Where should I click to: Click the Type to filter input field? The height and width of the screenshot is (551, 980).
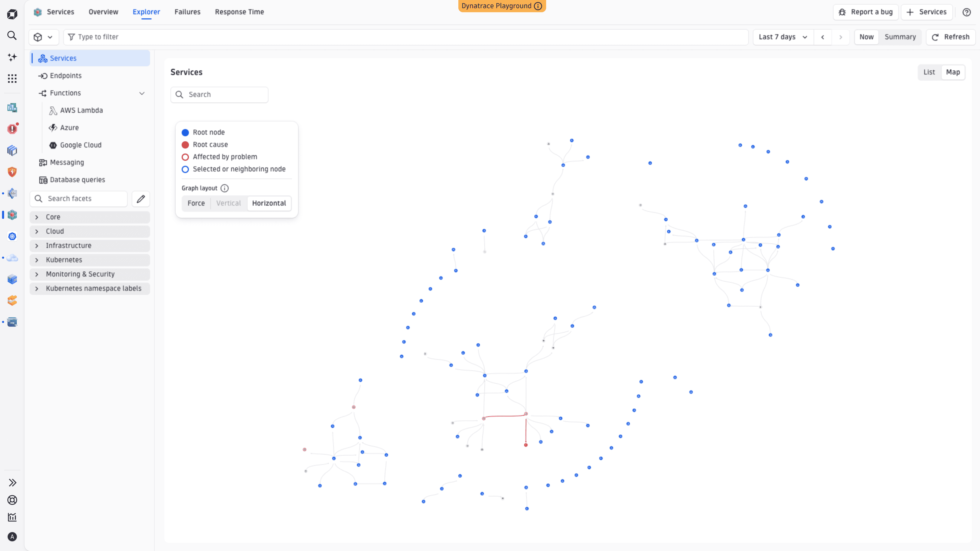tap(406, 37)
